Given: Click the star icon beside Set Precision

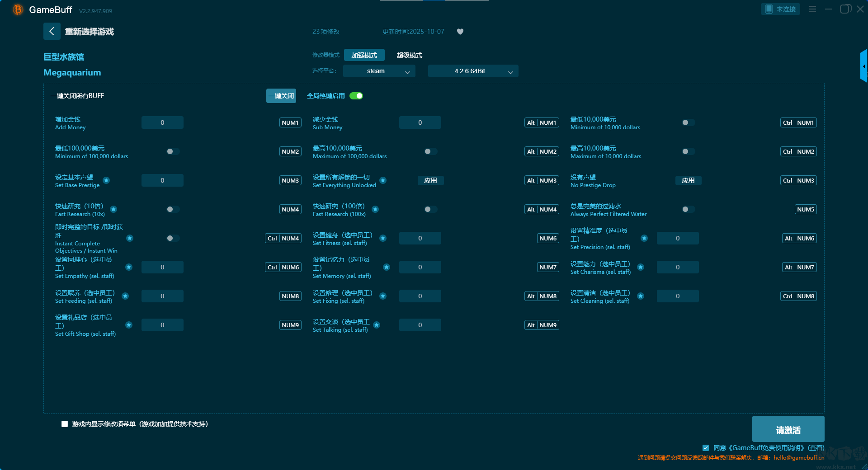Looking at the screenshot, I should click(x=644, y=238).
